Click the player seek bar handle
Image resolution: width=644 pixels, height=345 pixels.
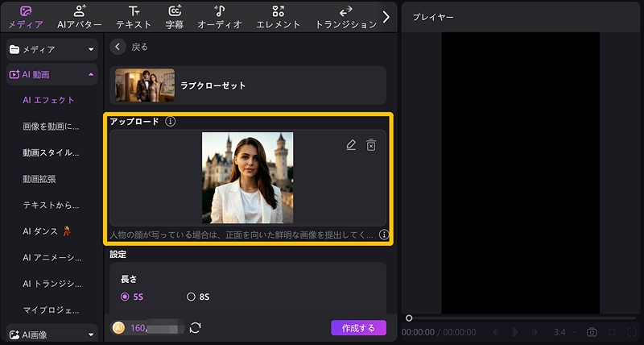click(409, 318)
